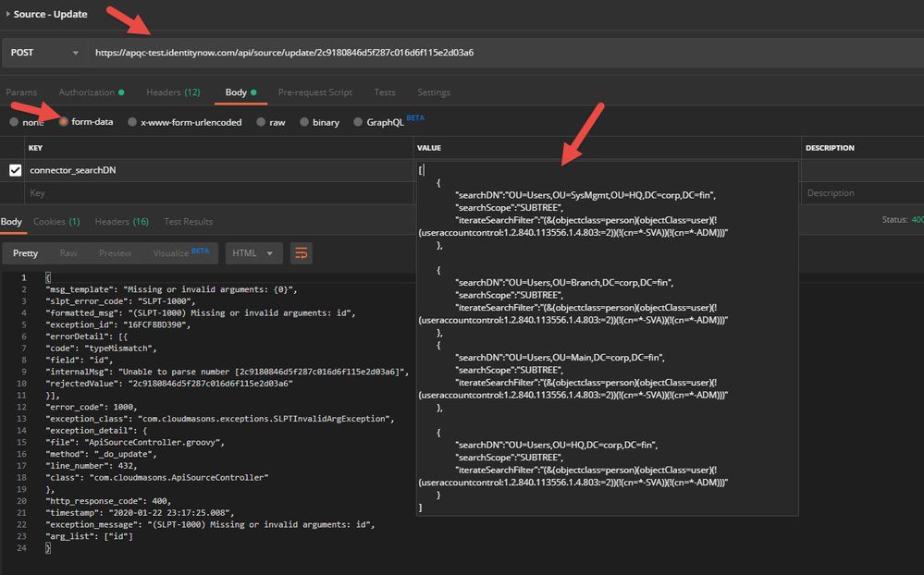View the Test Results tab
924x575 pixels.
(188, 222)
